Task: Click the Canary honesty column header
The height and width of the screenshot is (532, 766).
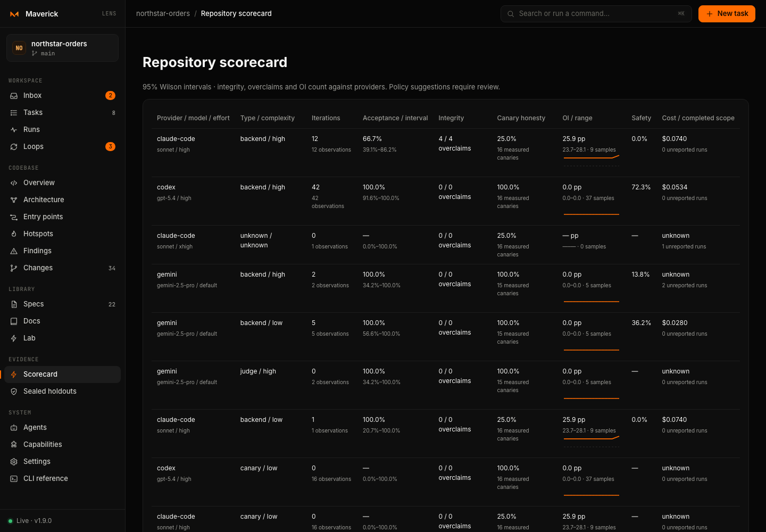Action: tap(521, 118)
